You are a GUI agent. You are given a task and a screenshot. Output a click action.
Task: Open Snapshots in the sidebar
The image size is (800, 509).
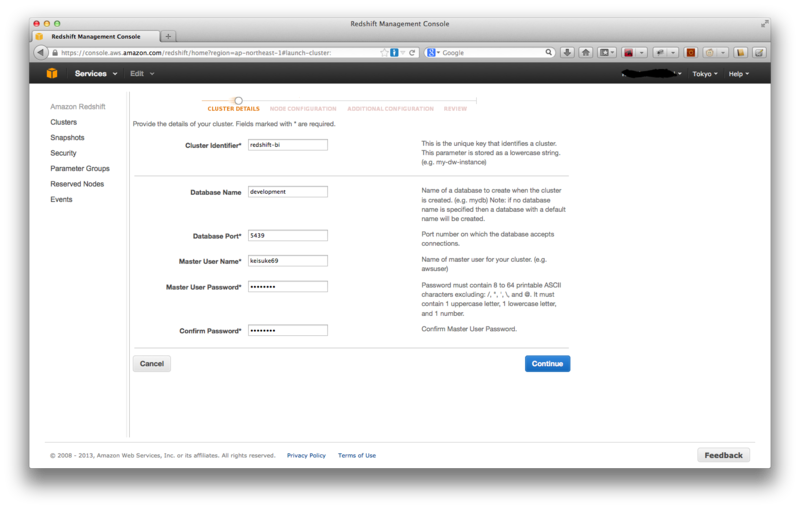(x=67, y=137)
